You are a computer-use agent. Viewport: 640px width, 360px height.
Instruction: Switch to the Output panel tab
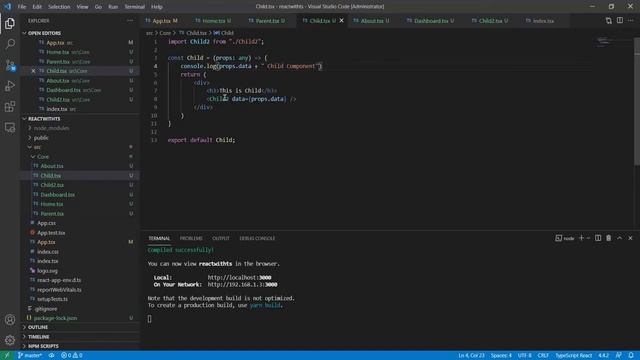(220, 238)
